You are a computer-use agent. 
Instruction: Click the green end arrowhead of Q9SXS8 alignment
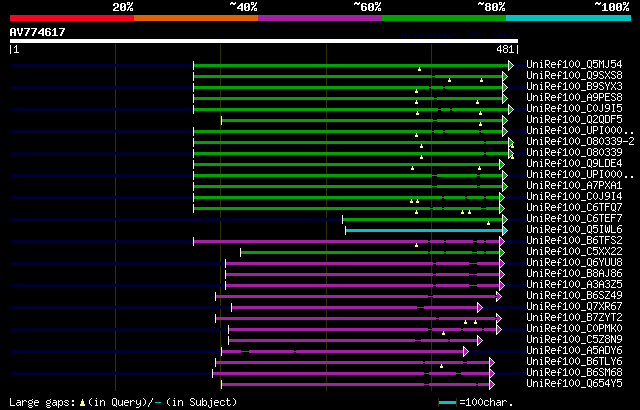coord(505,76)
